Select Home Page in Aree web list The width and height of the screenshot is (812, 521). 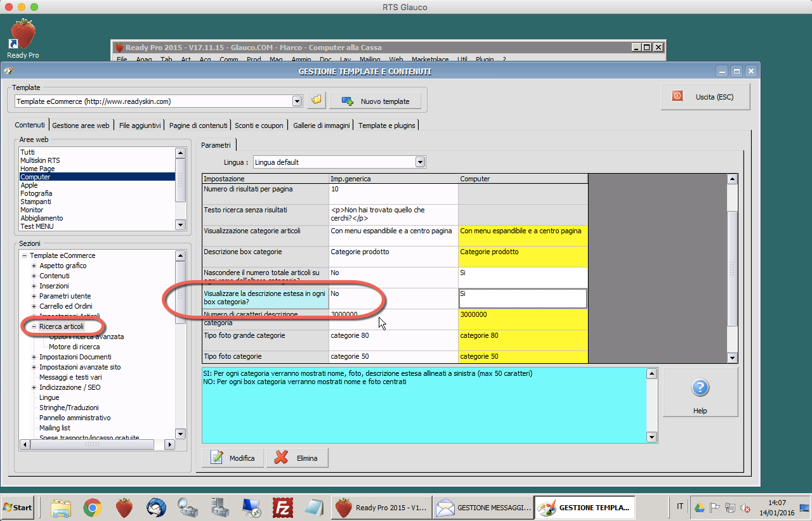[97, 169]
